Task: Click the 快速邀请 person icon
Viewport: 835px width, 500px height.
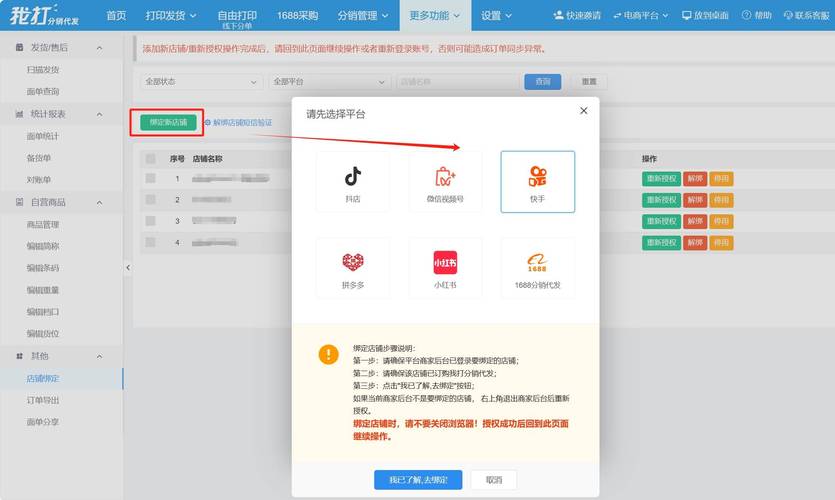Action: click(558, 15)
